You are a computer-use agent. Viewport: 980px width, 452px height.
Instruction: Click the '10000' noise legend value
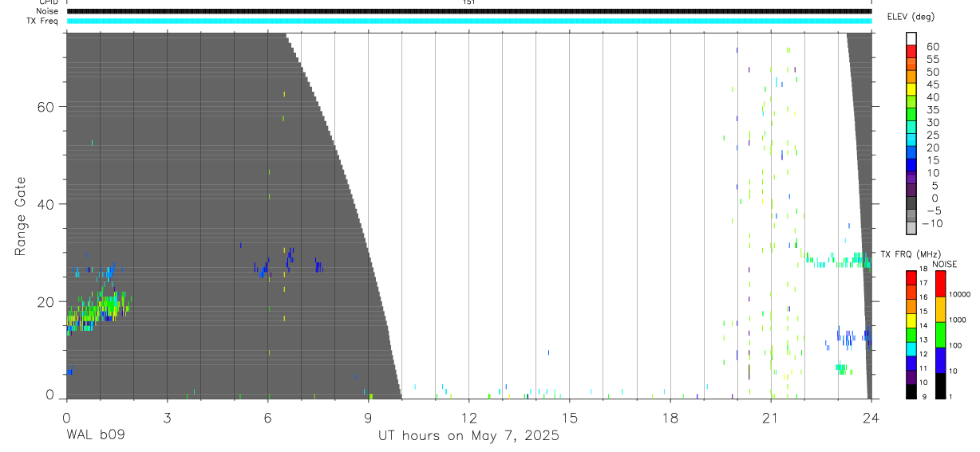[x=958, y=294]
